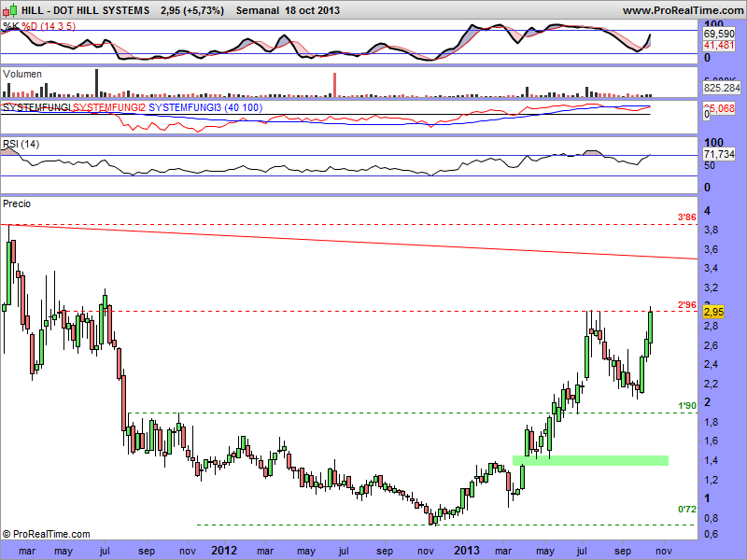This screenshot has height=560, width=747.
Task: Click the RSI (14) panel label
Action: 21,144
